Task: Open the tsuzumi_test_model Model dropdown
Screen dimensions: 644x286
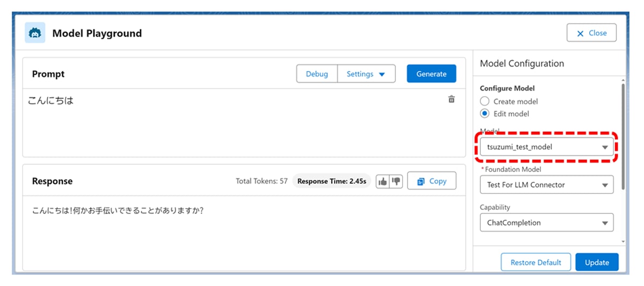Action: point(546,147)
